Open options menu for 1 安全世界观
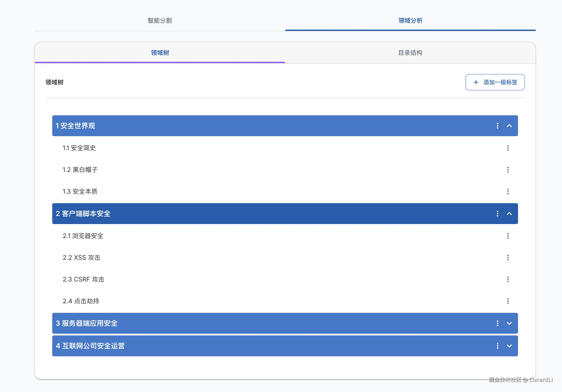 [497, 126]
